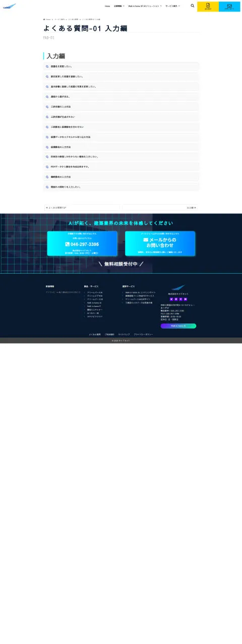
Task: Expand the 企業情報 dropdown menu
Action: point(119,6)
